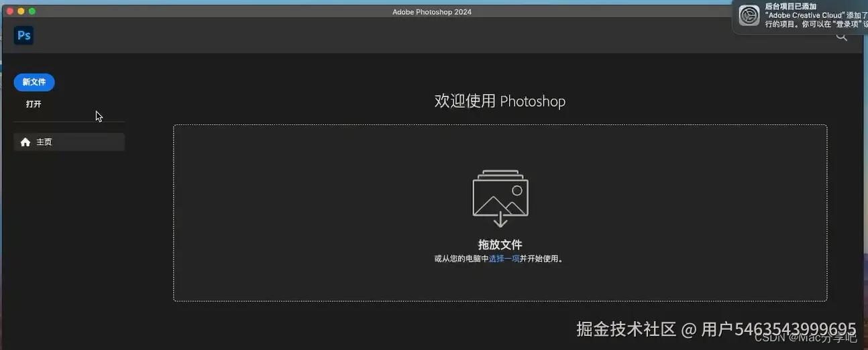Open a file using 打开 button

tap(34, 104)
